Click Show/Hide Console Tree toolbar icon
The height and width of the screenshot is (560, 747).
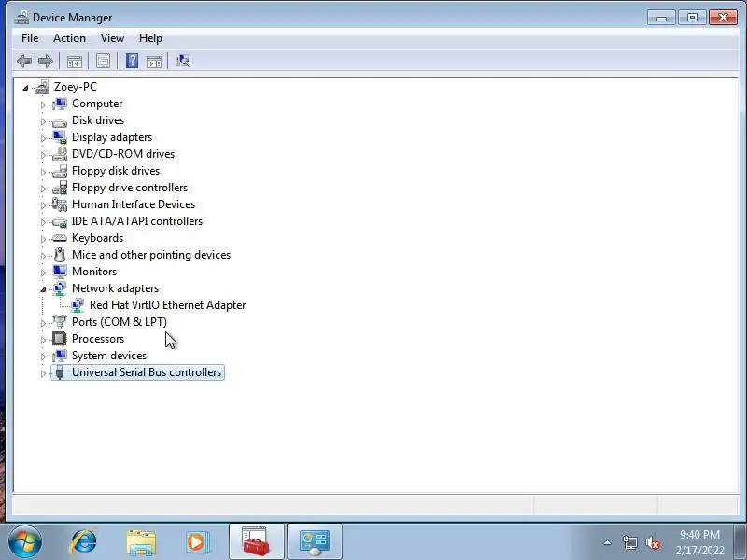(75, 61)
